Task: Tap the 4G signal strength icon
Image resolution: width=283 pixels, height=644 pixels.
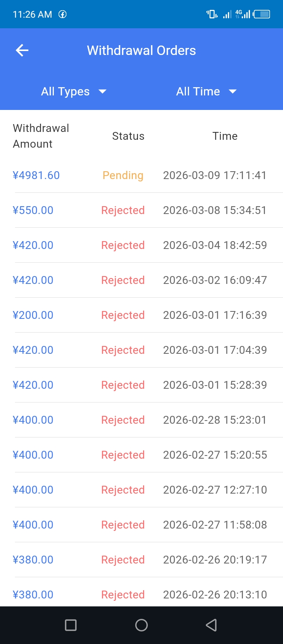Action: (243, 15)
